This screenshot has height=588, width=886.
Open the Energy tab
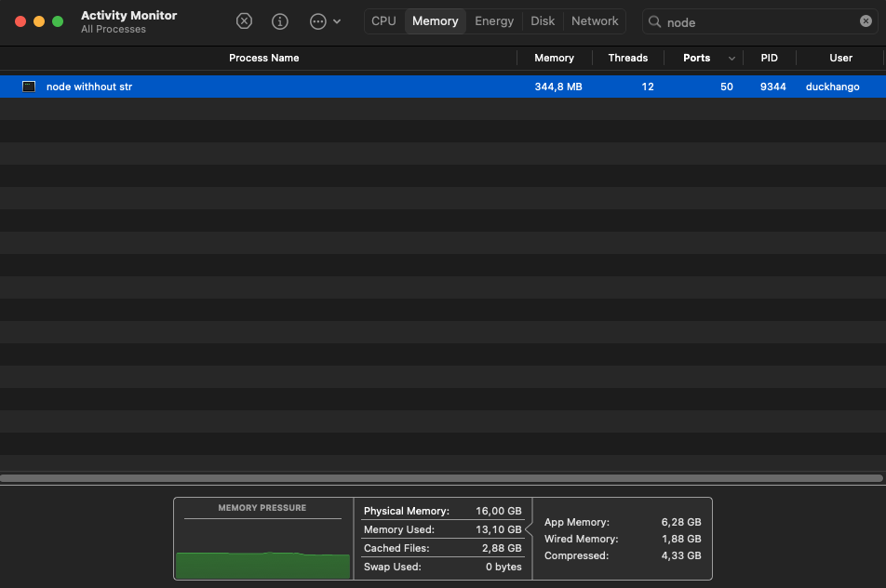click(x=494, y=20)
